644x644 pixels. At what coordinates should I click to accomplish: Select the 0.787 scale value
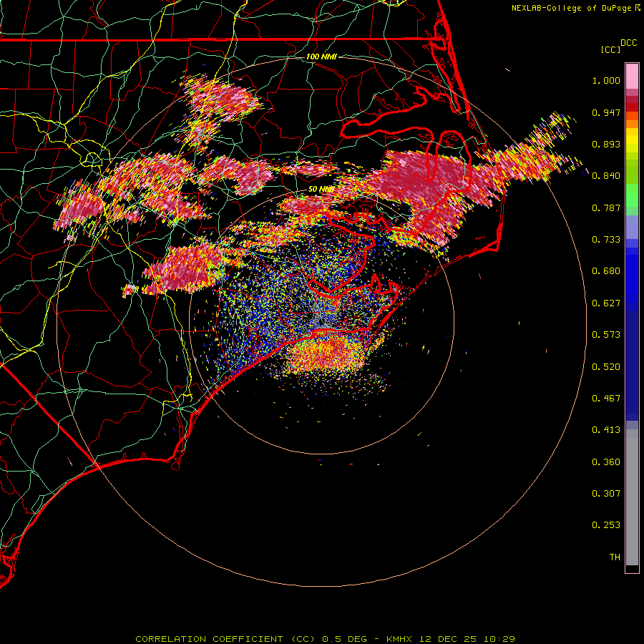pos(606,208)
